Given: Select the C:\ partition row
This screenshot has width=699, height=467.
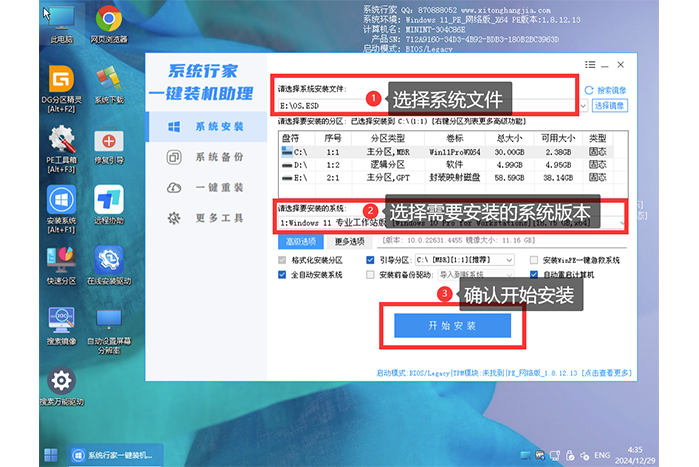Looking at the screenshot, I should click(447, 152).
